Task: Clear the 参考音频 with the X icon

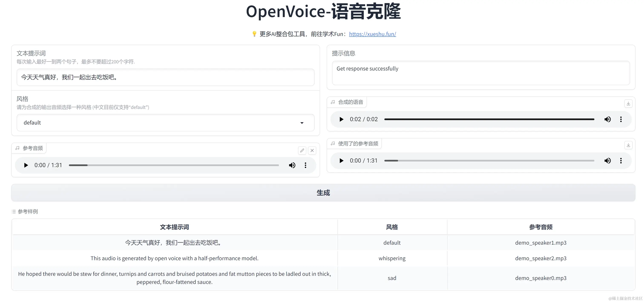Action: point(312,151)
